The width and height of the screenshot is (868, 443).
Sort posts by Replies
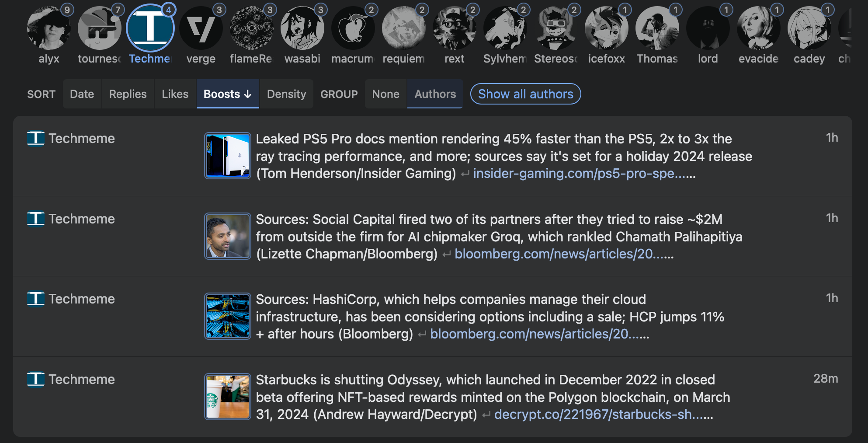click(128, 94)
